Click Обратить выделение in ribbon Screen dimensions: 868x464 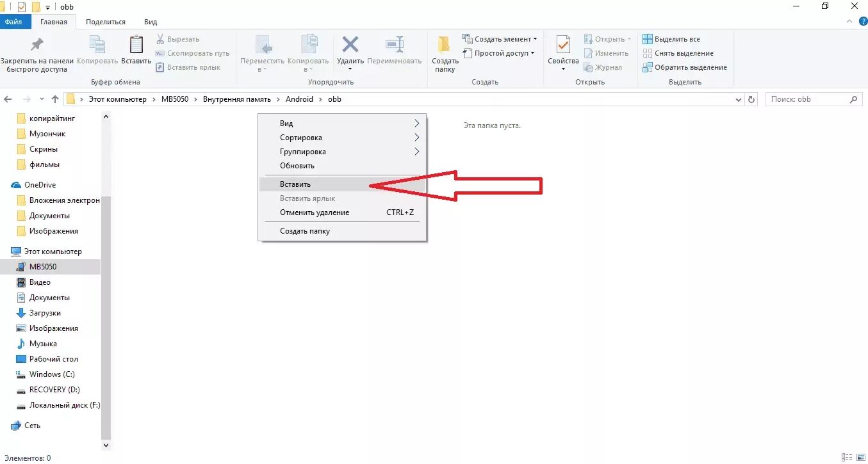pyautogui.click(x=684, y=67)
